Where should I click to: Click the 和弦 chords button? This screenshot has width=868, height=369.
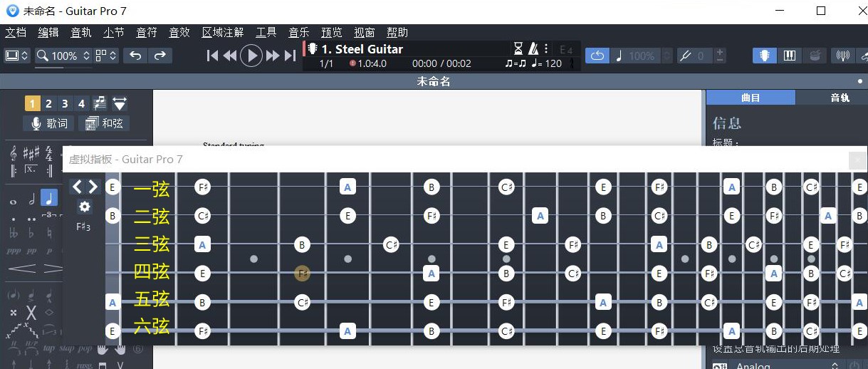pyautogui.click(x=104, y=123)
